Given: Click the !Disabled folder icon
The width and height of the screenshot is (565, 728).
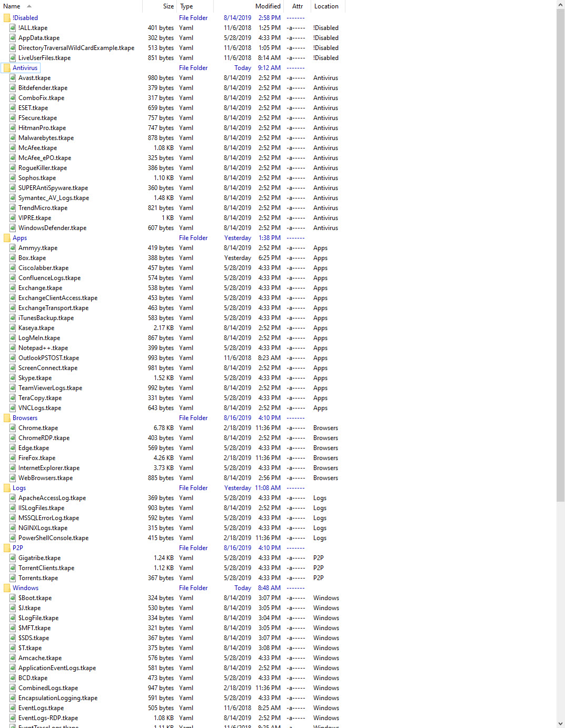Looking at the screenshot, I should 7,18.
